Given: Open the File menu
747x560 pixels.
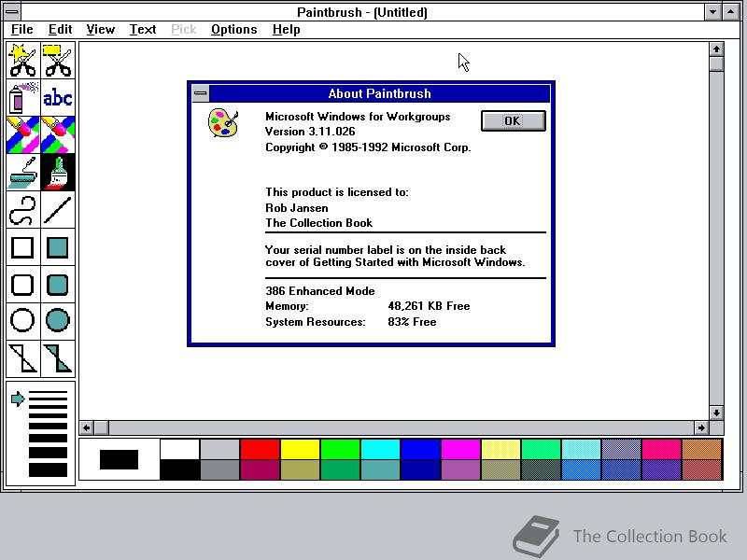Looking at the screenshot, I should pyautogui.click(x=21, y=30).
